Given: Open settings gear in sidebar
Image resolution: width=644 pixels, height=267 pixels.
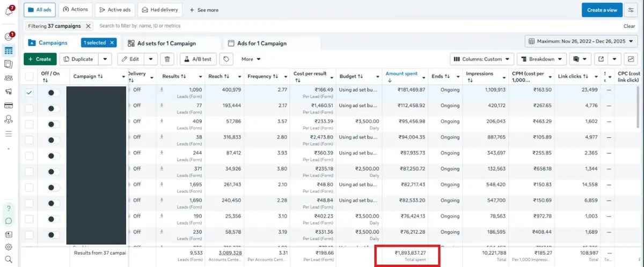Looking at the screenshot, I should [9, 247].
